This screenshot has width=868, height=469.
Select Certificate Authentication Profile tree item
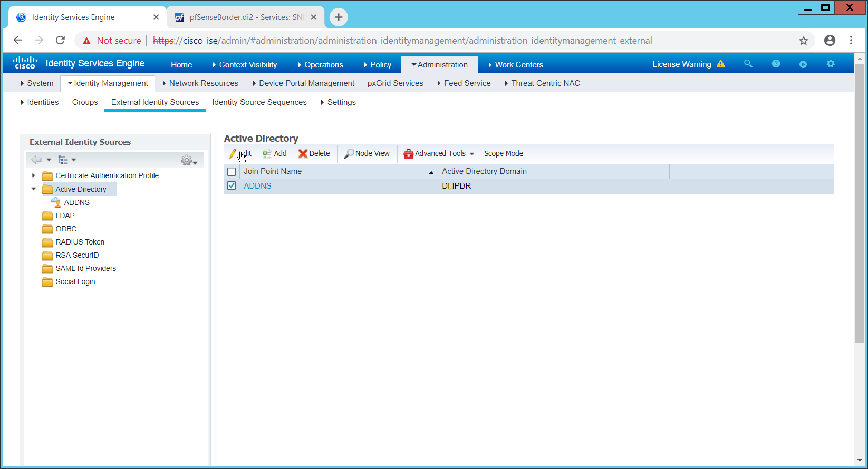(x=107, y=175)
